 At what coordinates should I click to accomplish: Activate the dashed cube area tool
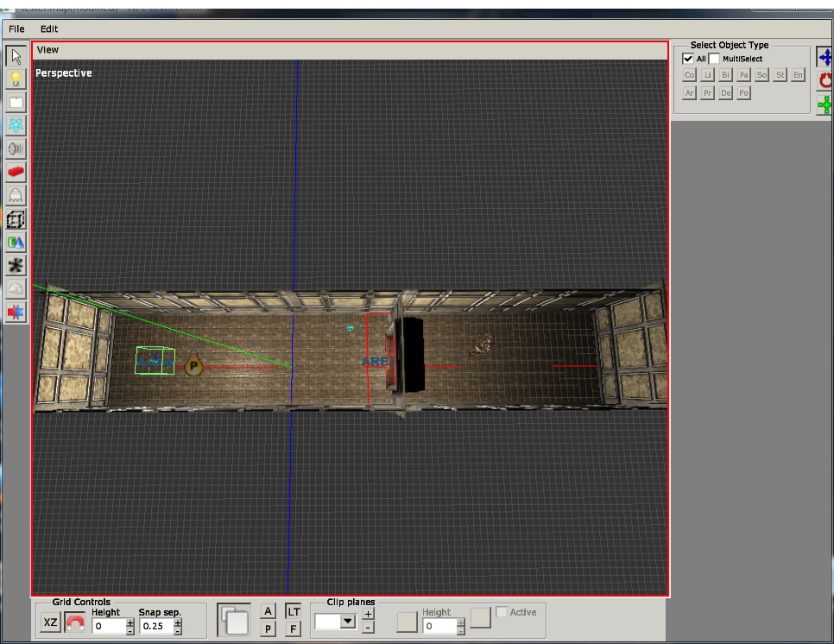point(16,219)
